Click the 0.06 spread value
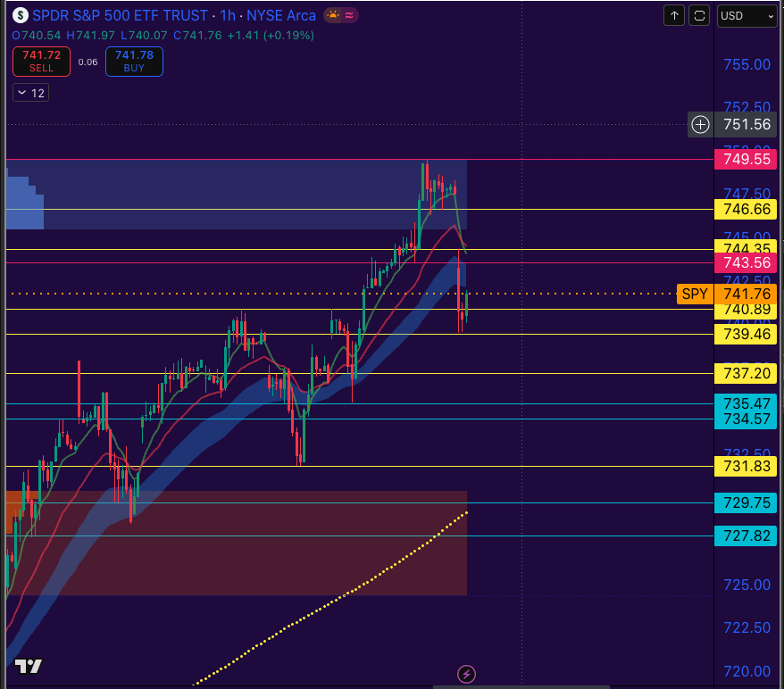The image size is (784, 689). pos(88,62)
